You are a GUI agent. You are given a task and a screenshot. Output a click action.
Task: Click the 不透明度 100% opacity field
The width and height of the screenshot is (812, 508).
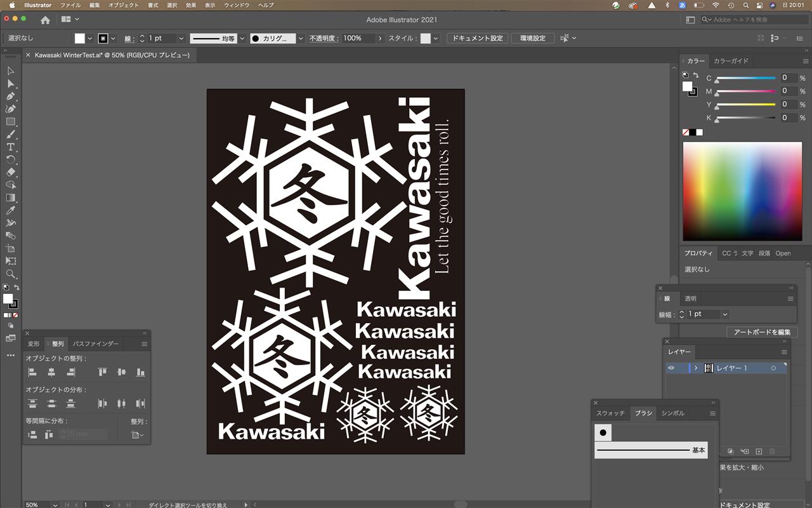[x=359, y=39]
